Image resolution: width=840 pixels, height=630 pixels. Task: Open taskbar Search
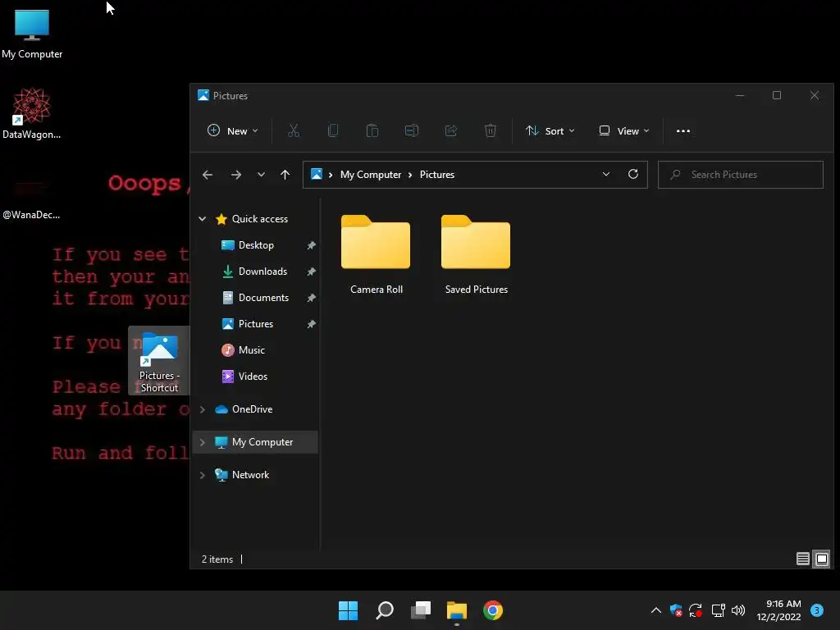pyautogui.click(x=385, y=610)
